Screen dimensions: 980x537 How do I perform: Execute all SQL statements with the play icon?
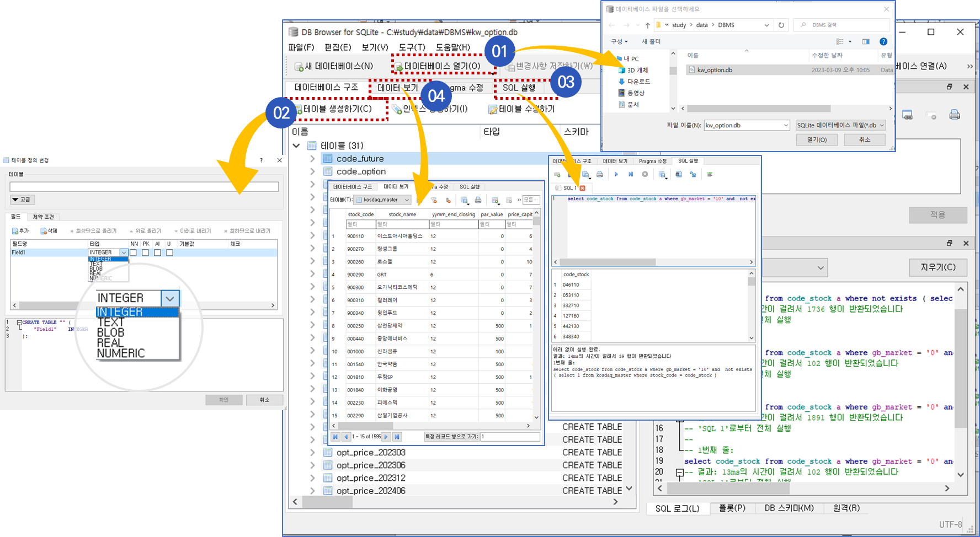point(616,174)
